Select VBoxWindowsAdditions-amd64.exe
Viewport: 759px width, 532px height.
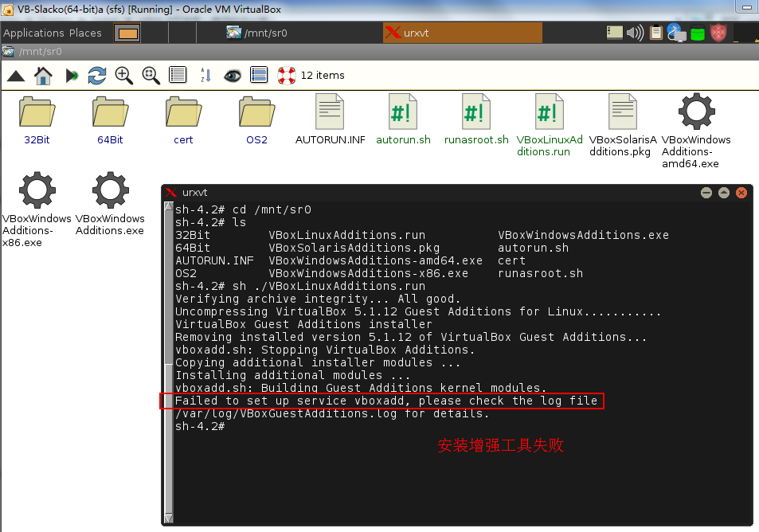click(696, 131)
